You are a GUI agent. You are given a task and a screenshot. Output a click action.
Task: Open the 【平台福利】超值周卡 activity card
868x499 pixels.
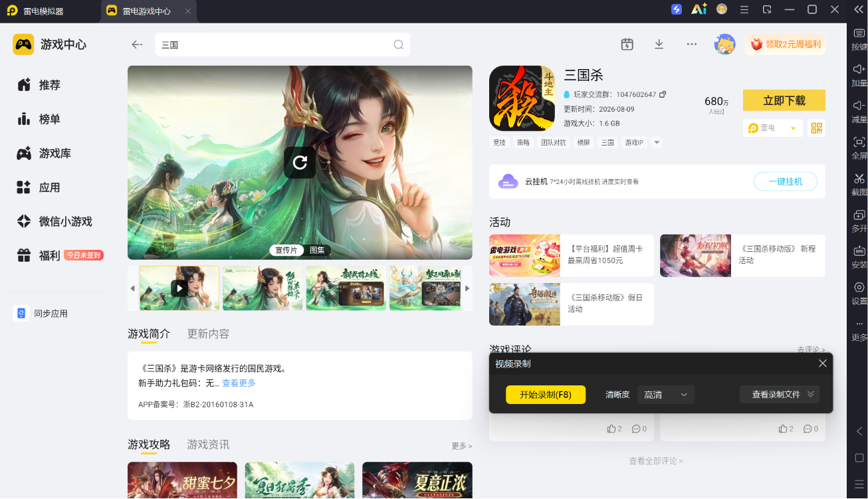click(x=572, y=255)
